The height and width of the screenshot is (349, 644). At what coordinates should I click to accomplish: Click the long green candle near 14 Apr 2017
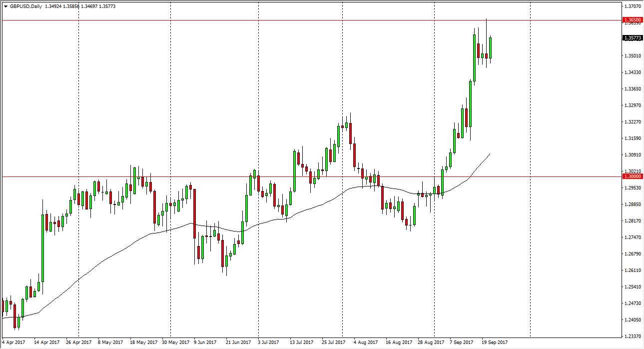(x=42, y=250)
